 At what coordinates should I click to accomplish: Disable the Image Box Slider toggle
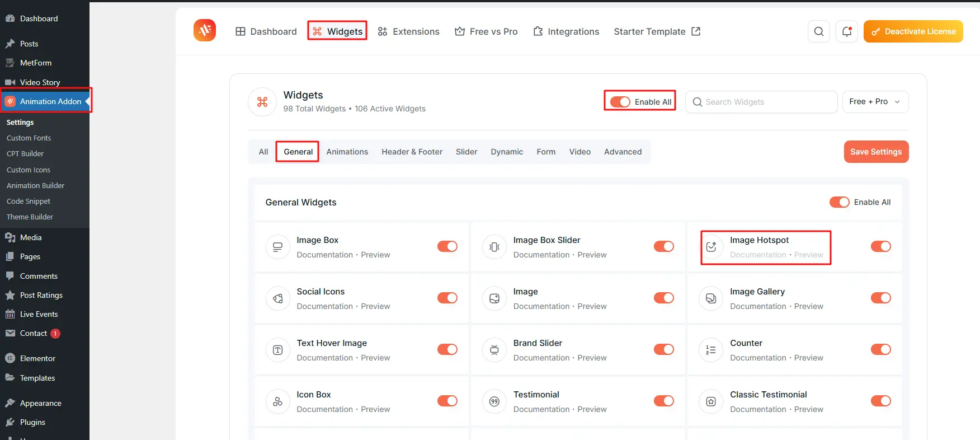pyautogui.click(x=664, y=246)
